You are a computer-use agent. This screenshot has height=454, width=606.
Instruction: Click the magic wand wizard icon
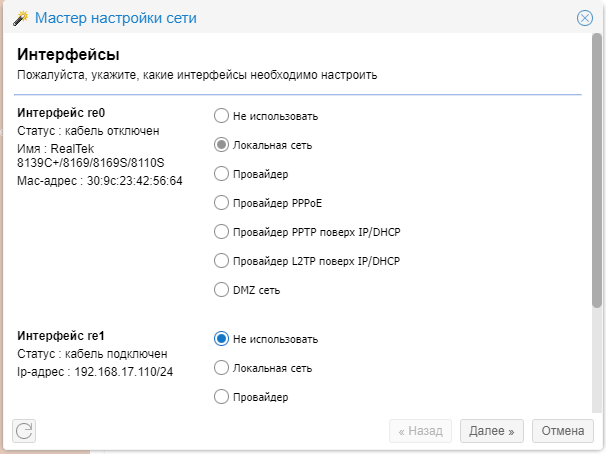tap(19, 18)
